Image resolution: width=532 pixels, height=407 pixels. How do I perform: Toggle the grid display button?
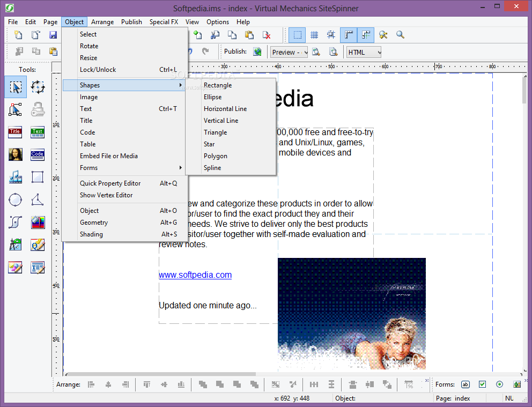[x=314, y=35]
